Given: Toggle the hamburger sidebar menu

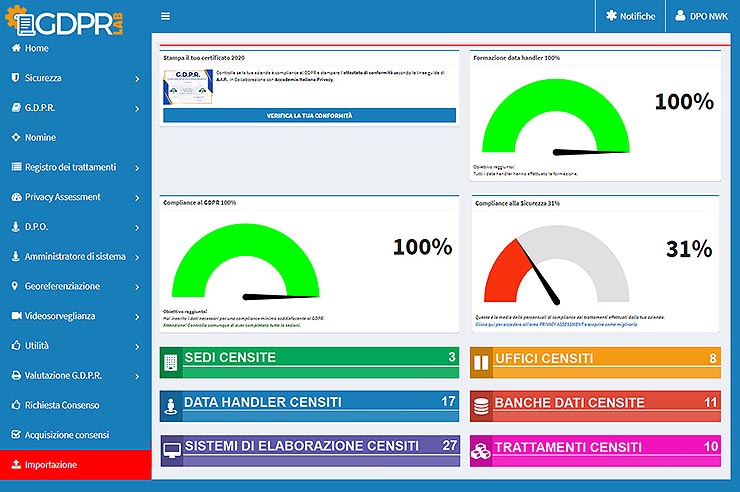Looking at the screenshot, I should click(x=165, y=16).
